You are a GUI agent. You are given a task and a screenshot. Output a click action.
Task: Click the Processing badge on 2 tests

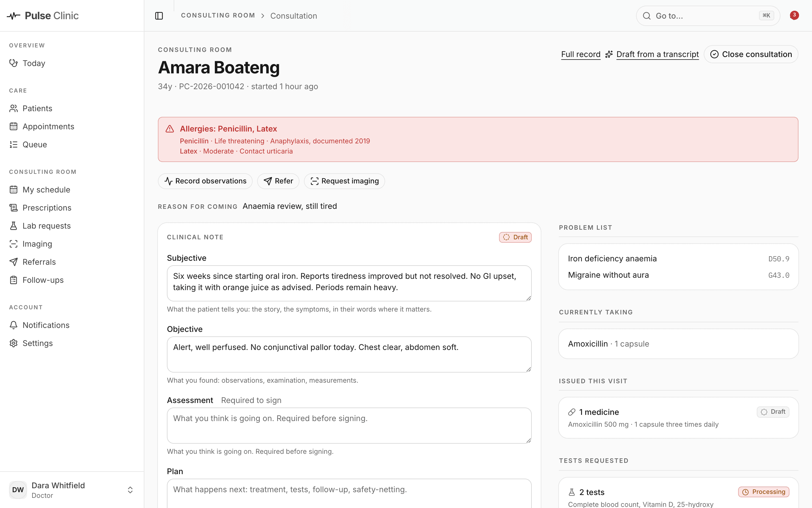click(763, 492)
